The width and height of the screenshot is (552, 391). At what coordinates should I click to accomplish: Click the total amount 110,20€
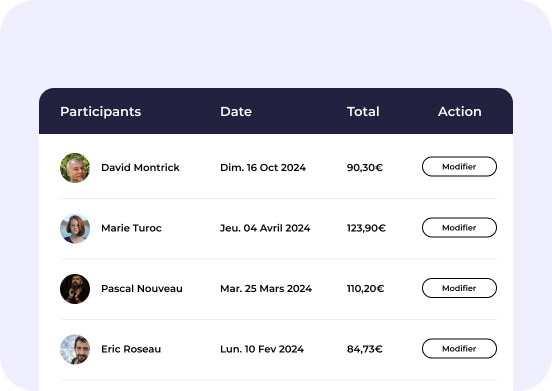pos(365,289)
